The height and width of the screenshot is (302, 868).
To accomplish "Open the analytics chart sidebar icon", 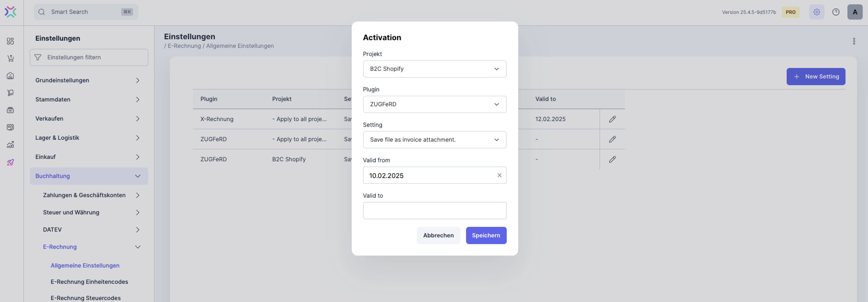I will coord(11,145).
